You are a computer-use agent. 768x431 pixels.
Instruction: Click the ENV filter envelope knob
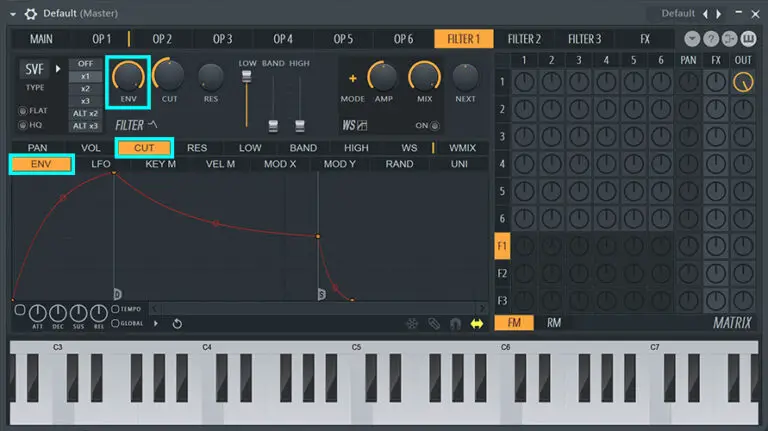point(128,75)
